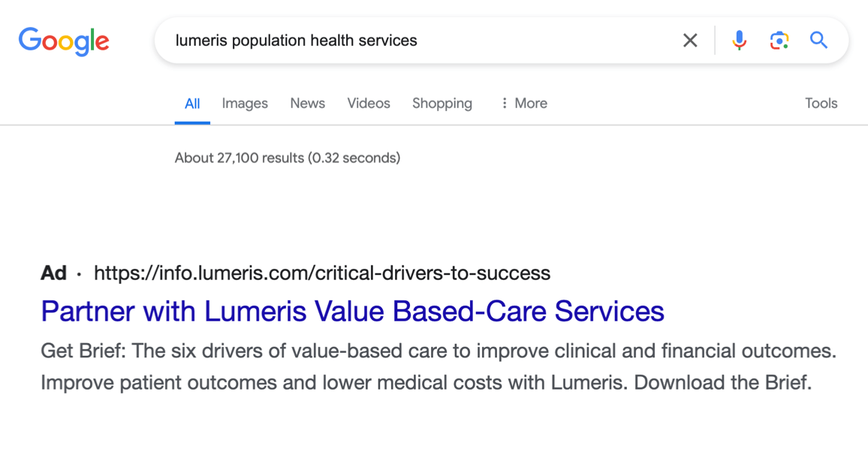Expand the More search categories menu
Screen dimensions: 868x473
coord(523,104)
